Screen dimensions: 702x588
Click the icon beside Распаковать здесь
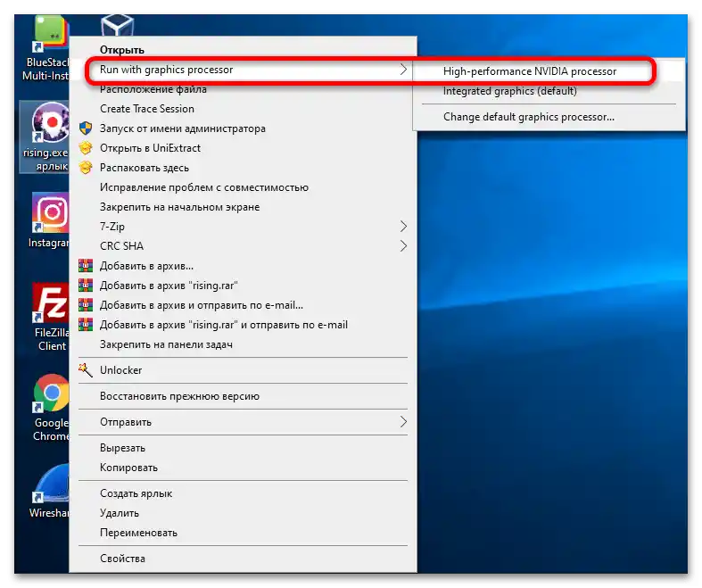(86, 168)
